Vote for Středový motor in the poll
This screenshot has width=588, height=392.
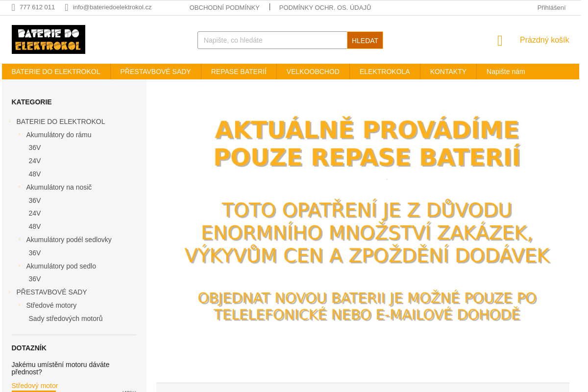pyautogui.click(x=35, y=386)
